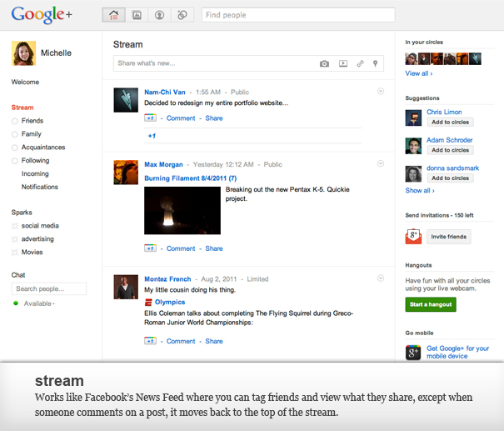Click the location pin icon in share box
This screenshot has height=431, width=504.
tap(376, 63)
